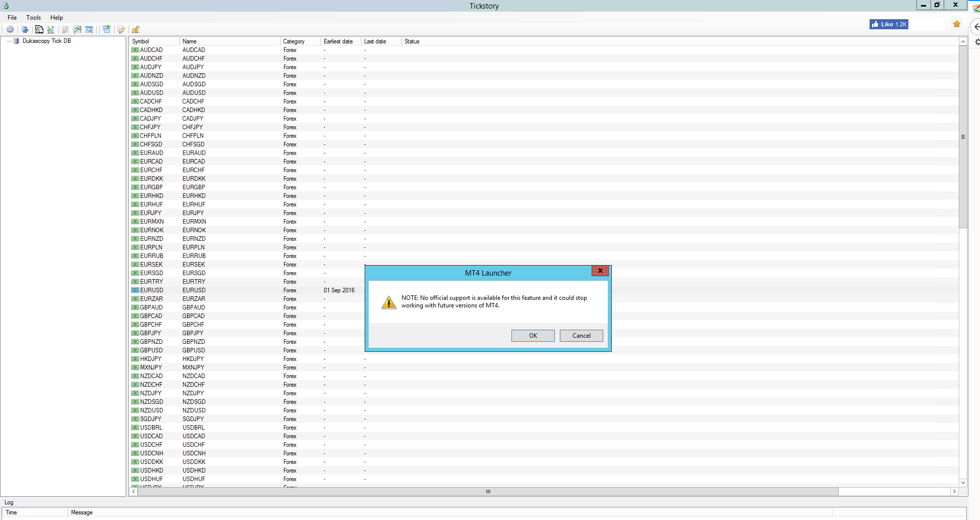Click the blue EURUSD symbol icon
The width and height of the screenshot is (980, 520).
[x=135, y=290]
